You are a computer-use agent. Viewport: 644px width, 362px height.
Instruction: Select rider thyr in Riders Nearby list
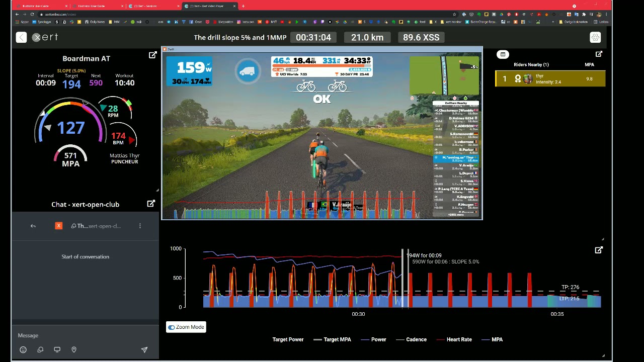[550, 79]
